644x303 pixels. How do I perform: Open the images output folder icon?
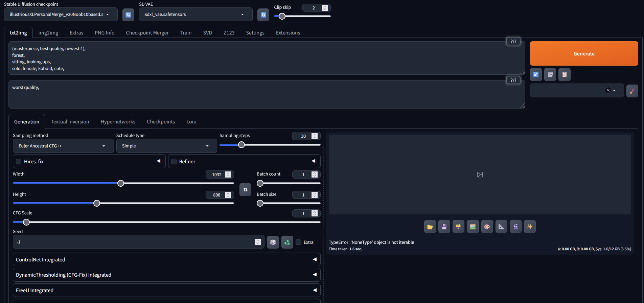[x=430, y=227]
